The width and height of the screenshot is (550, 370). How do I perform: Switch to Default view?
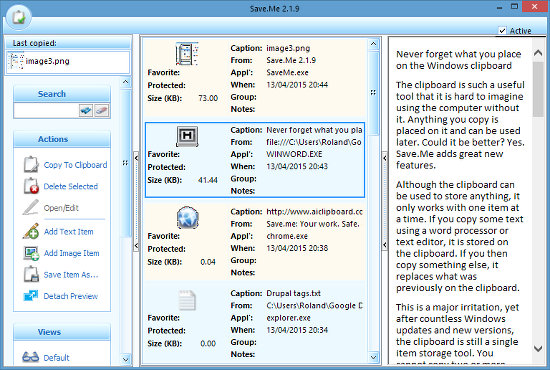click(56, 358)
